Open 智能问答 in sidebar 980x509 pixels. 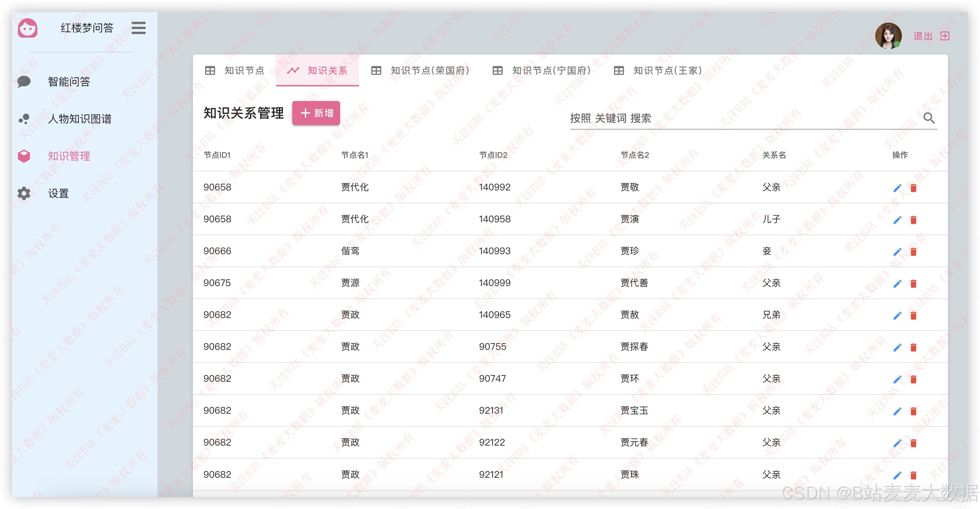tap(69, 82)
